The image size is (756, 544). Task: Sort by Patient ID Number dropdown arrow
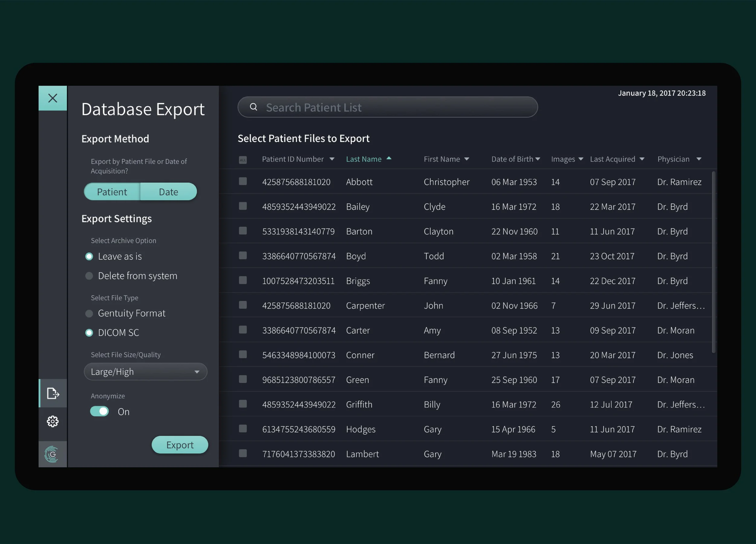[332, 159]
